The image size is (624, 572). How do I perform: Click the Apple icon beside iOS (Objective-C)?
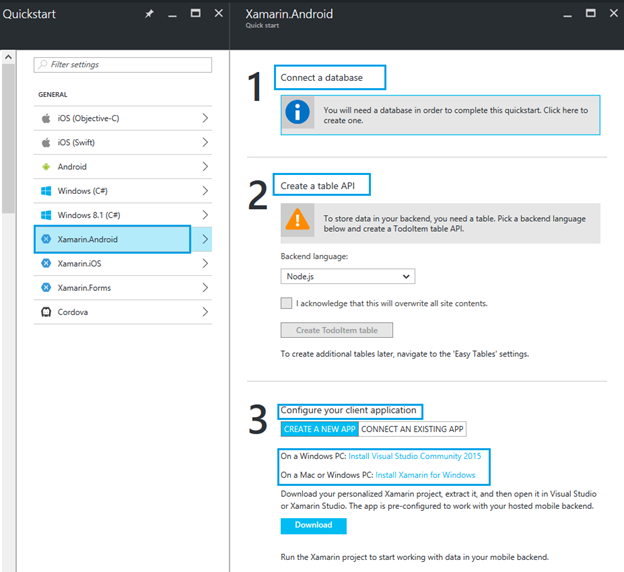[46, 118]
